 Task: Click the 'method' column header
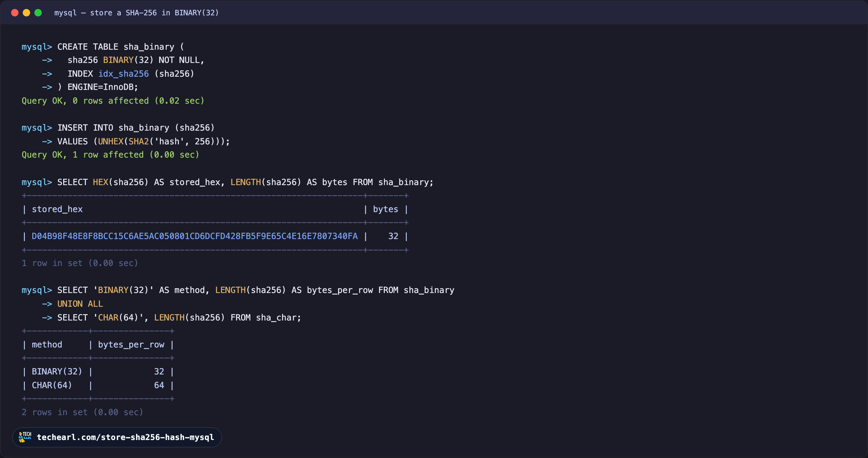(47, 345)
